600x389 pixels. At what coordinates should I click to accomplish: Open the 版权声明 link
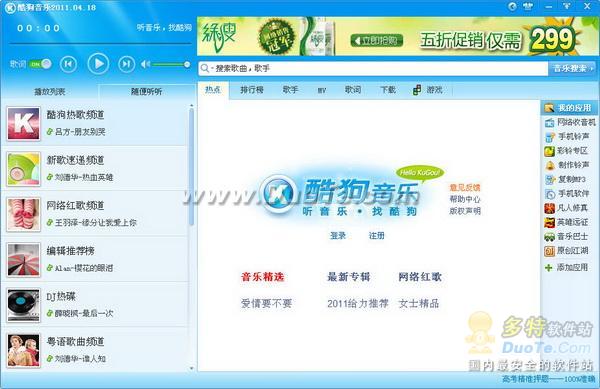point(465,211)
